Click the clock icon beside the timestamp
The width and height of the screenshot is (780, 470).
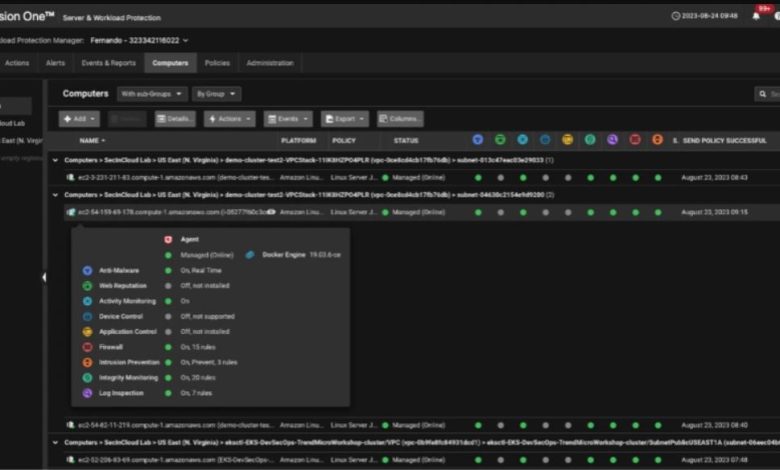click(x=676, y=16)
